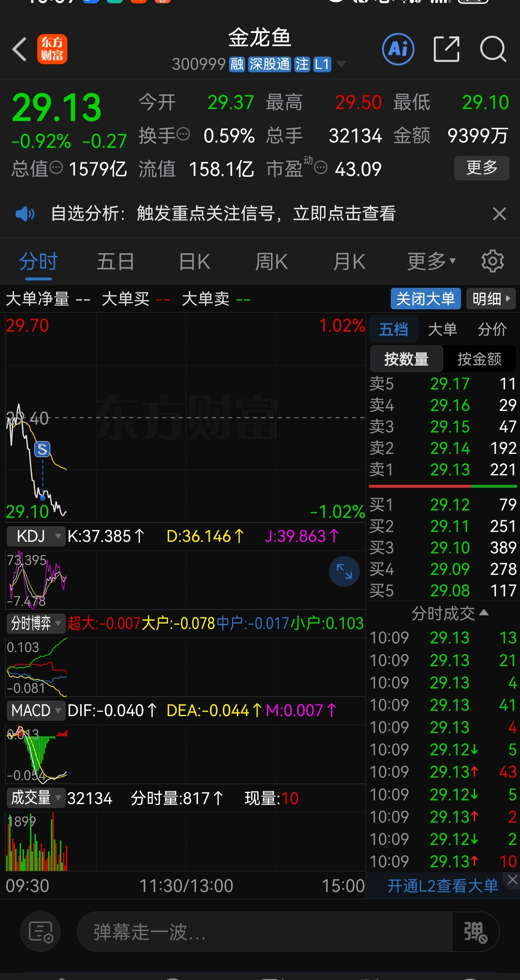Switch to the 月K chart tab
Screen dimensions: 520x980
pos(349,261)
